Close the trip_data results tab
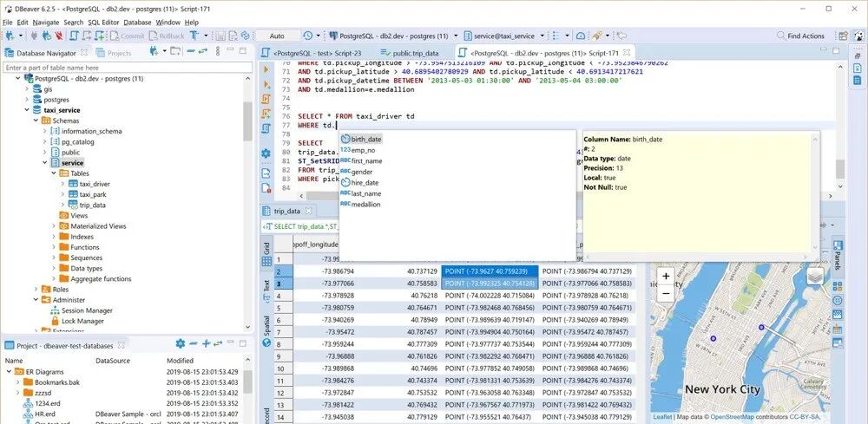Viewport: 868px width, 424px height. [308, 211]
